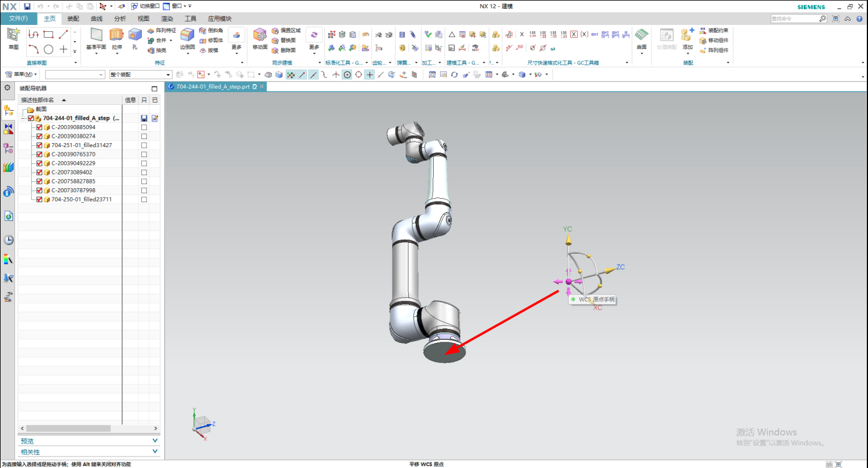The height and width of the screenshot is (468, 868).
Task: Click the 倒斜角 chamfer command
Action: click(211, 30)
